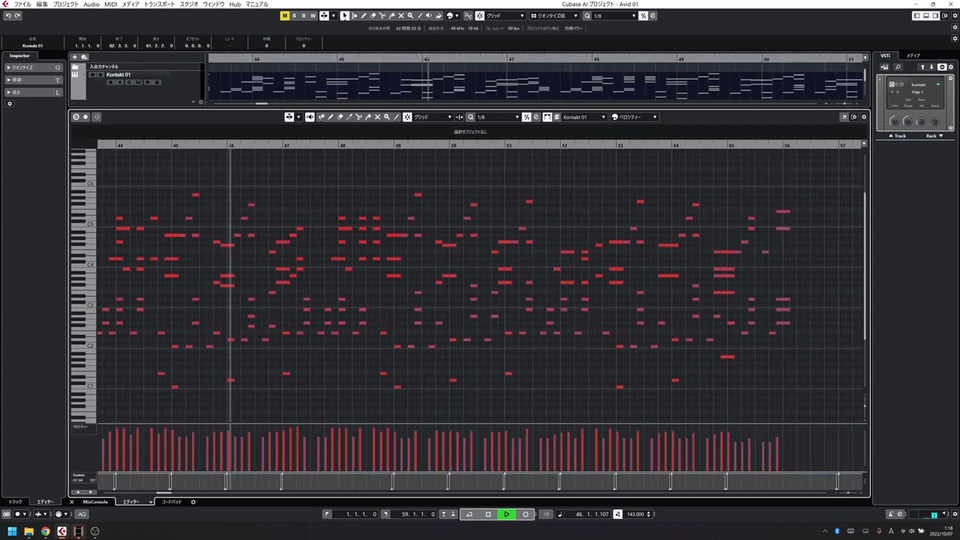Select the Range Selection tool in main toolbar
Screen dimensions: 960x540
pos(354,15)
